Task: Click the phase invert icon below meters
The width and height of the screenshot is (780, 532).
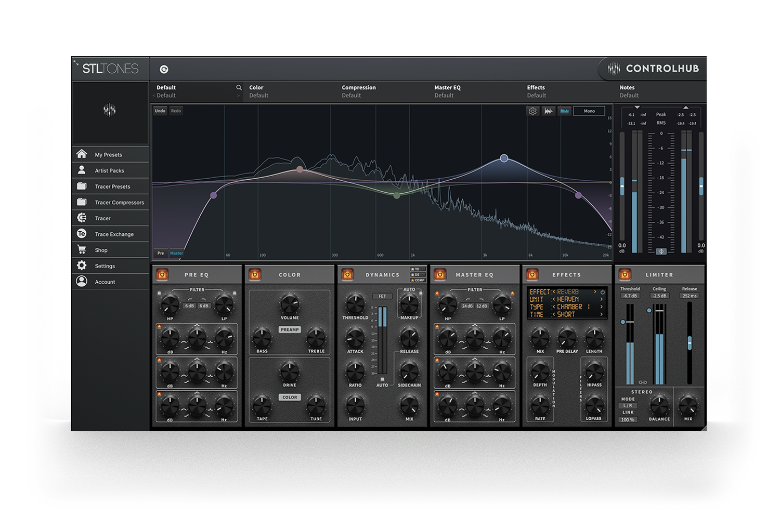Action: coord(661,251)
